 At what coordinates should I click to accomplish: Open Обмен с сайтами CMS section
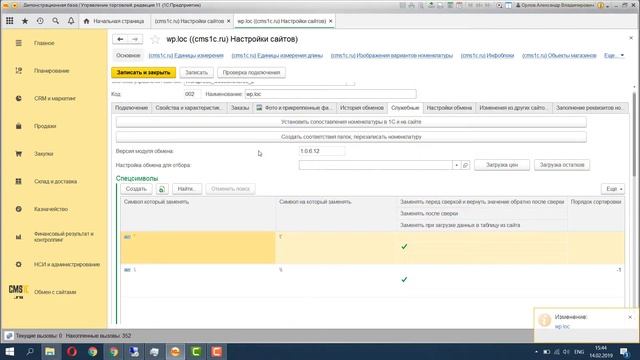pyautogui.click(x=54, y=292)
